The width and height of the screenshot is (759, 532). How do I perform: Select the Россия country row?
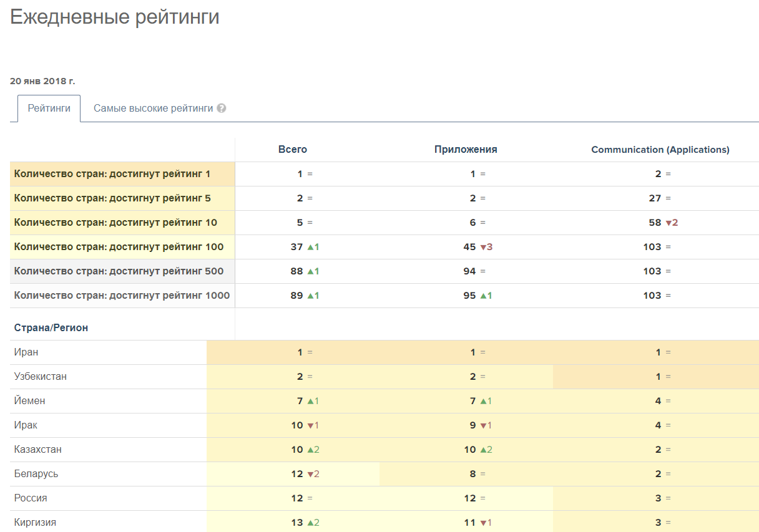[31, 498]
